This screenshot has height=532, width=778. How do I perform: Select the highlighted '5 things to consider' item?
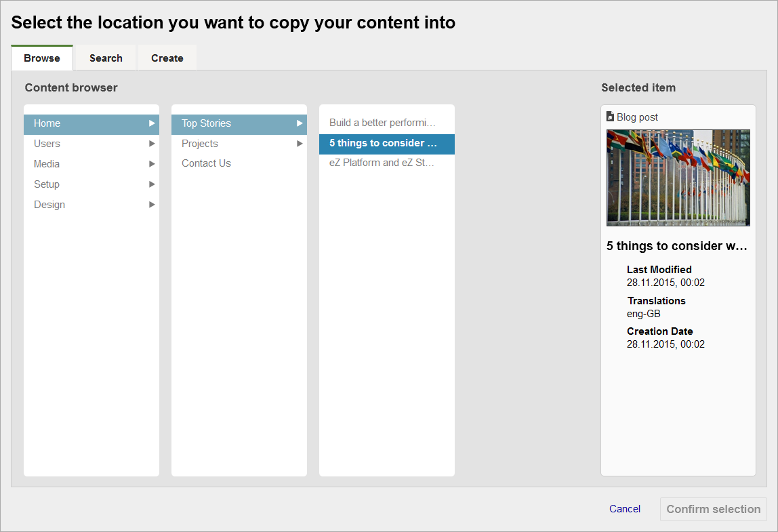(x=383, y=143)
